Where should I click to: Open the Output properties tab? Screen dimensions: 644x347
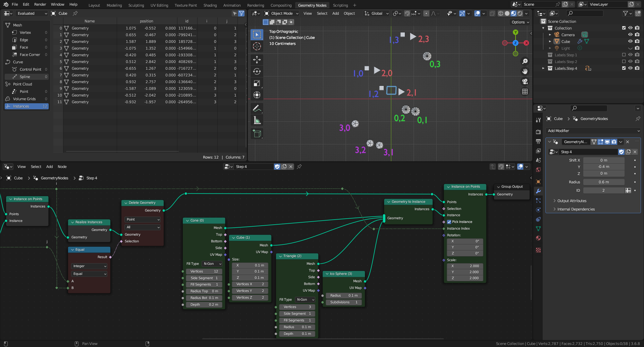[538, 141]
